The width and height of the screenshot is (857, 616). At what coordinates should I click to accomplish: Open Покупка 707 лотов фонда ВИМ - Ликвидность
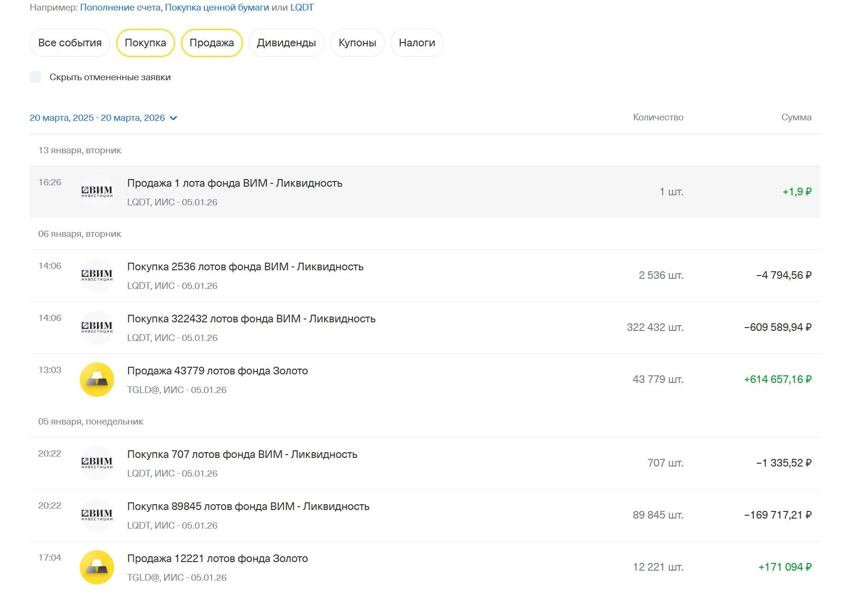point(425,463)
